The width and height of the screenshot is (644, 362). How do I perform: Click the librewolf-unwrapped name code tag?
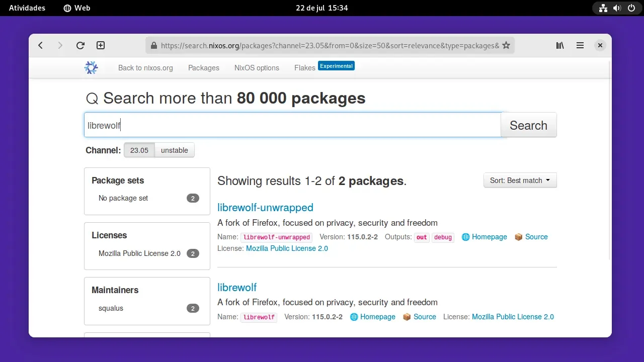(x=277, y=237)
